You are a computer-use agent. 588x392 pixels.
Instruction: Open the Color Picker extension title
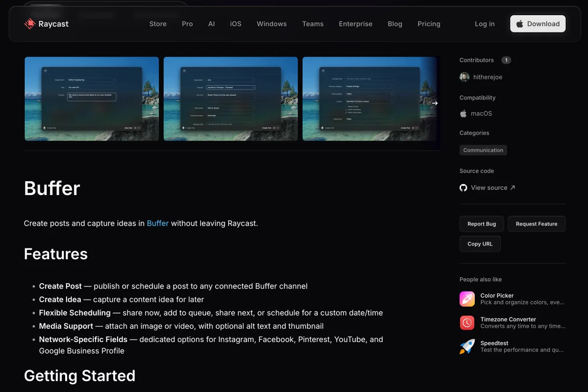click(x=497, y=295)
